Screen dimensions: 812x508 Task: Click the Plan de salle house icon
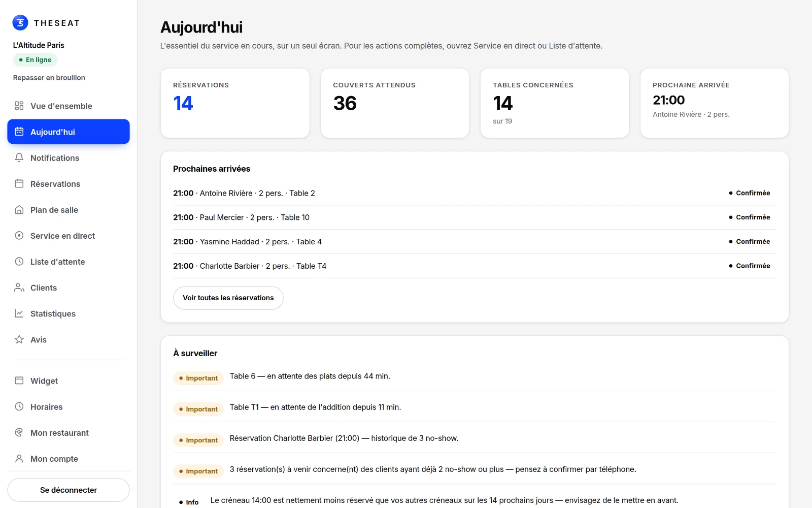pyautogui.click(x=19, y=209)
